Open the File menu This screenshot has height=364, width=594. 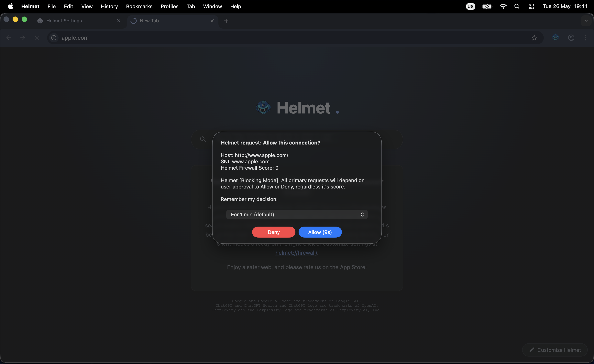tap(52, 6)
